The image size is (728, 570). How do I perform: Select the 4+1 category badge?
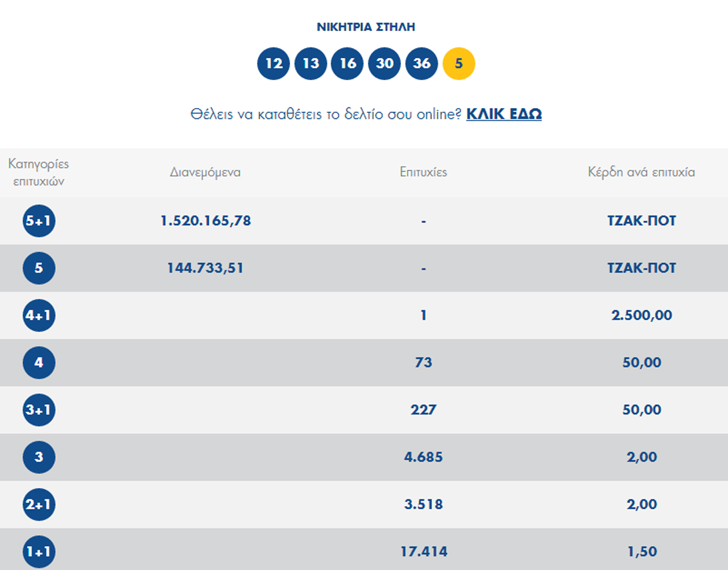coord(39,316)
